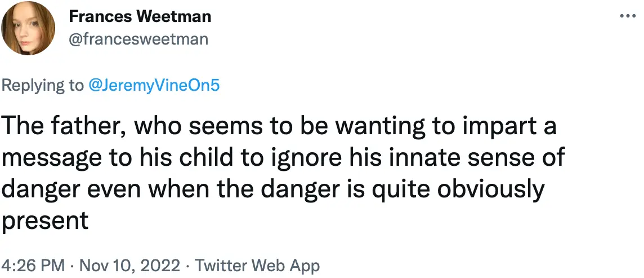Image resolution: width=644 pixels, height=278 pixels.
Task: Open the Twitter Web App source link
Action: (257, 266)
